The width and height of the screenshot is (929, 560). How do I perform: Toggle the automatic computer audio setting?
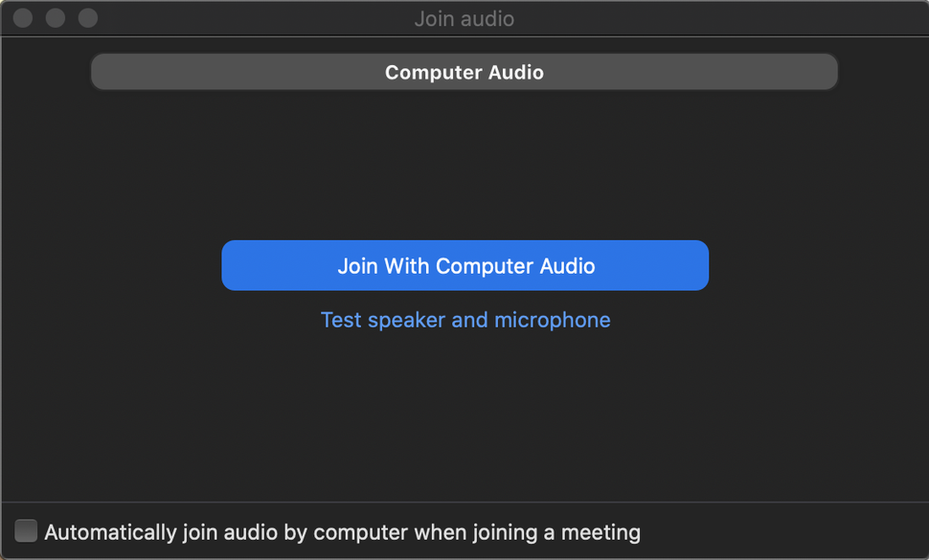[25, 530]
